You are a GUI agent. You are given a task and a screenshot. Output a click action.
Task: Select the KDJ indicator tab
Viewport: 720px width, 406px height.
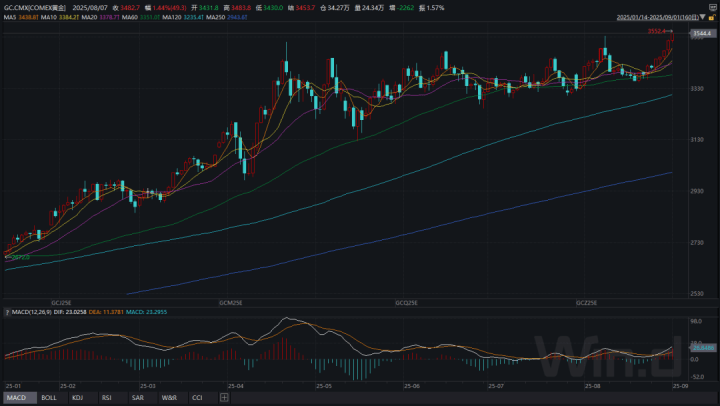[x=78, y=397]
